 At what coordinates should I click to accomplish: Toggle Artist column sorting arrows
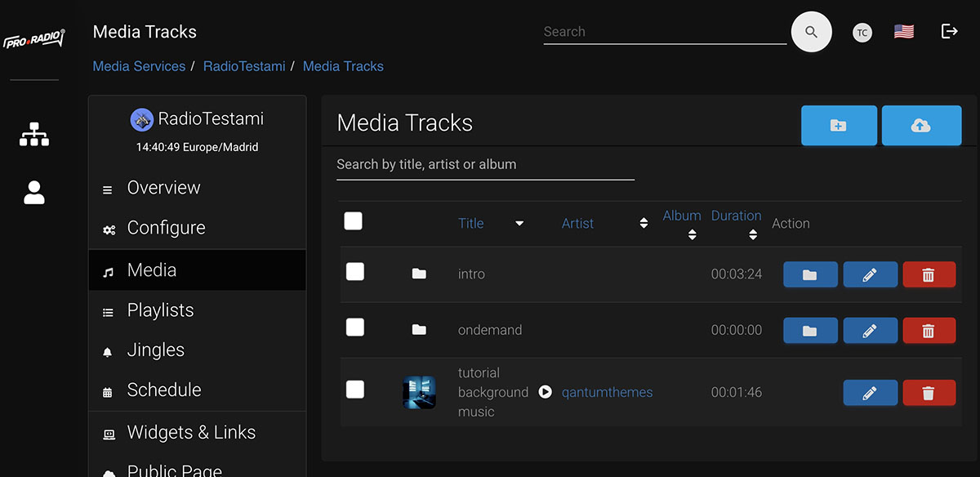644,223
